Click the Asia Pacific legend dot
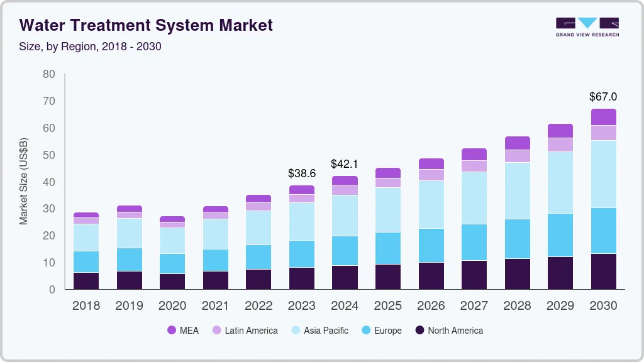The height and width of the screenshot is (362, 644). pos(295,331)
